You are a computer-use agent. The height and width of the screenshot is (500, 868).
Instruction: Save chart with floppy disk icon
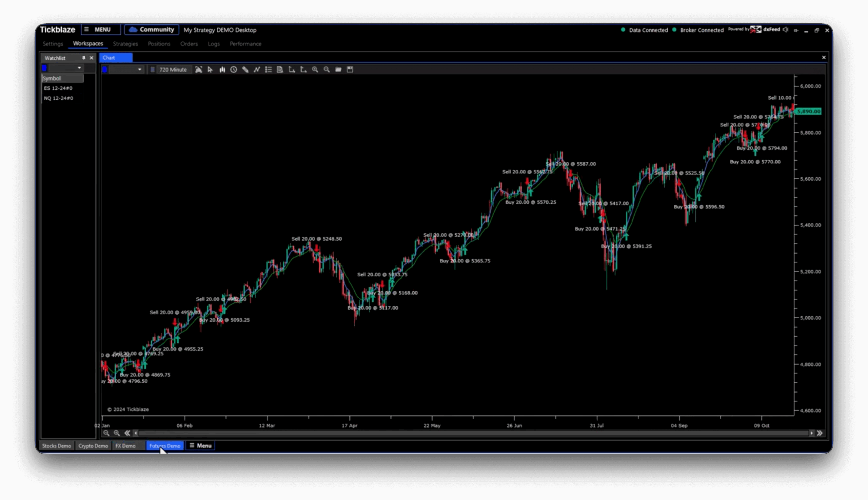point(350,70)
